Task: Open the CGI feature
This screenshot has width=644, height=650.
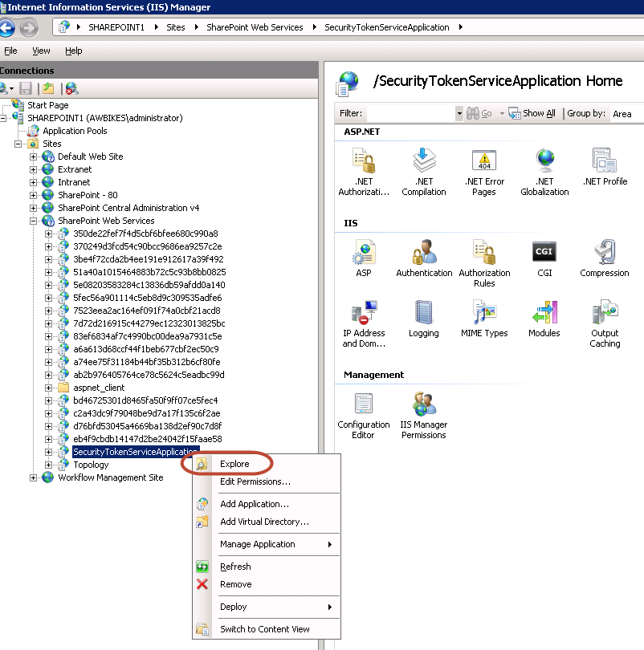Action: coord(544,258)
